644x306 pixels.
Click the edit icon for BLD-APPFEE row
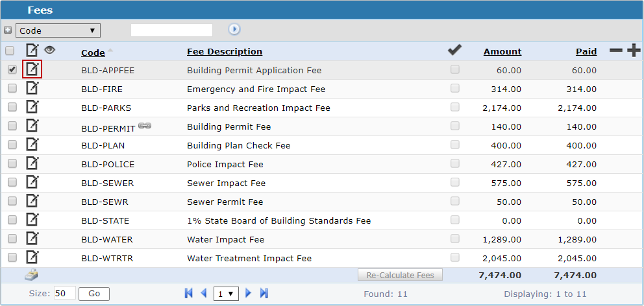click(32, 69)
